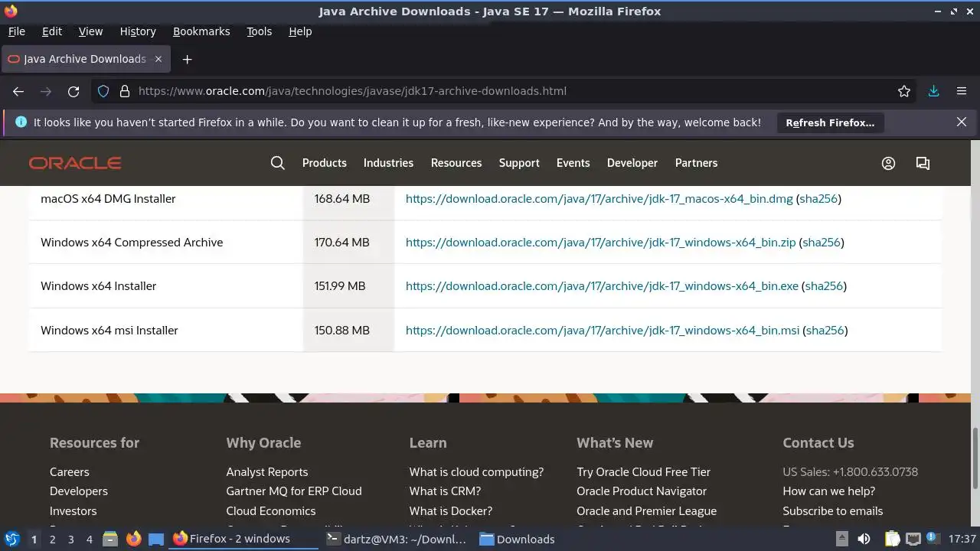980x551 pixels.
Task: Click the info icon in notification bar
Action: [x=21, y=122]
